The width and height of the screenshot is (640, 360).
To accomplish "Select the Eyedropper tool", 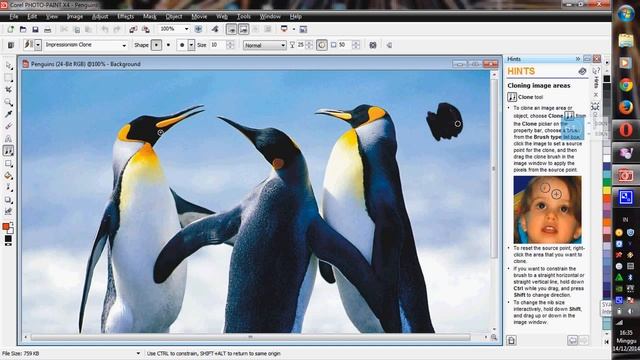I will (x=9, y=114).
